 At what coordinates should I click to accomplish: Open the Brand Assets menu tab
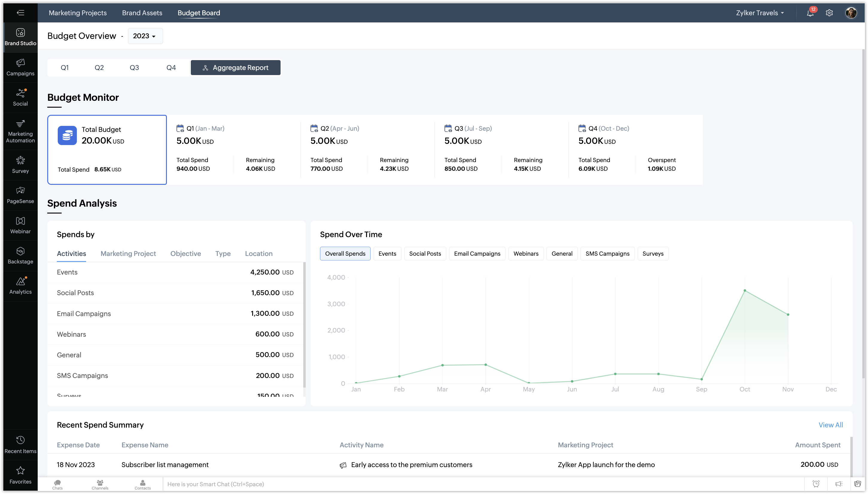(x=142, y=13)
